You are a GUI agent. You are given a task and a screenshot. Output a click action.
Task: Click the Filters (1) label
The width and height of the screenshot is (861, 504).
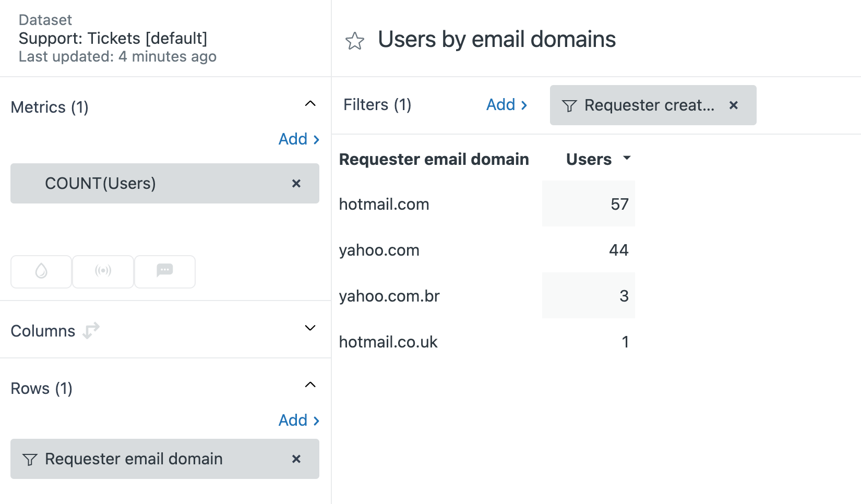coord(377,104)
